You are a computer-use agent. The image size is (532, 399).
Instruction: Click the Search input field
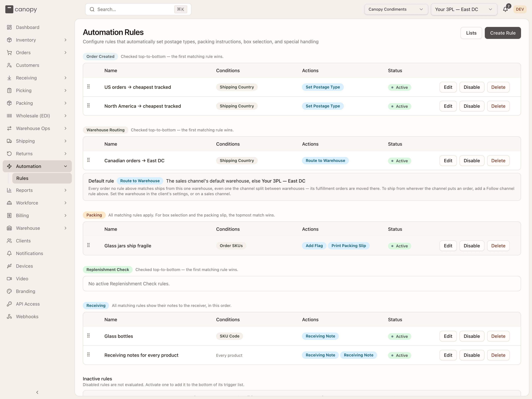[138, 9]
